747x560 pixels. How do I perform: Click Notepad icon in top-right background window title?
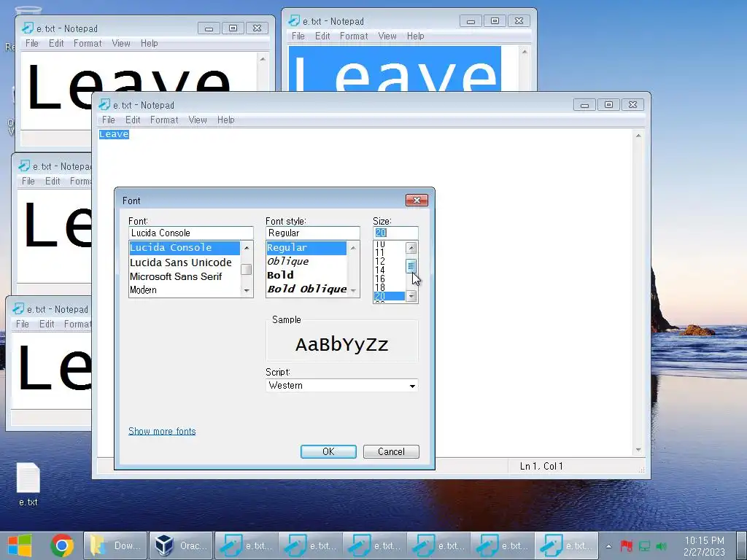coord(295,21)
